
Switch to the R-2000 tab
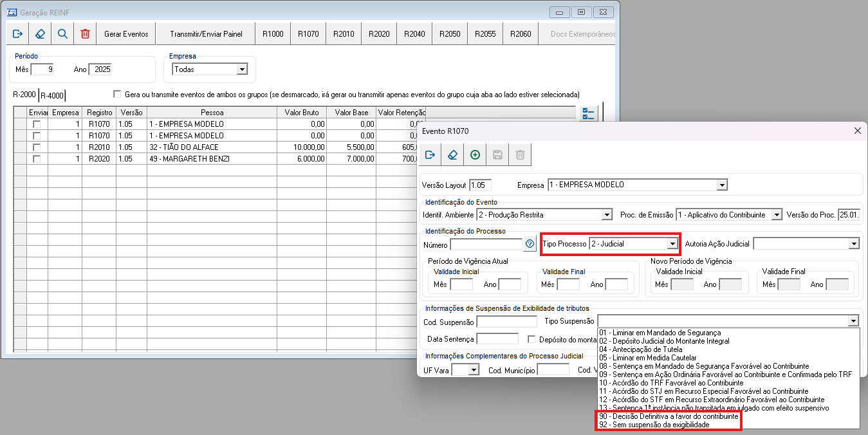point(24,95)
